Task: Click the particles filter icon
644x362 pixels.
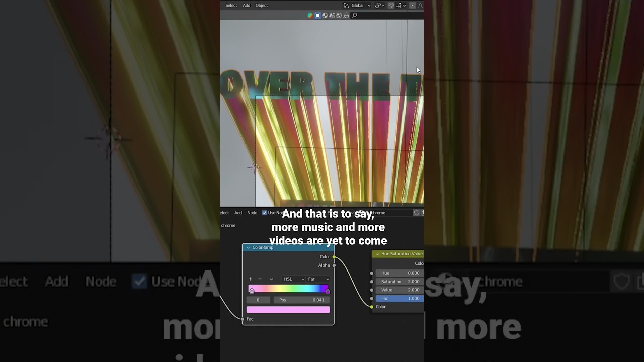Action: [x=332, y=16]
